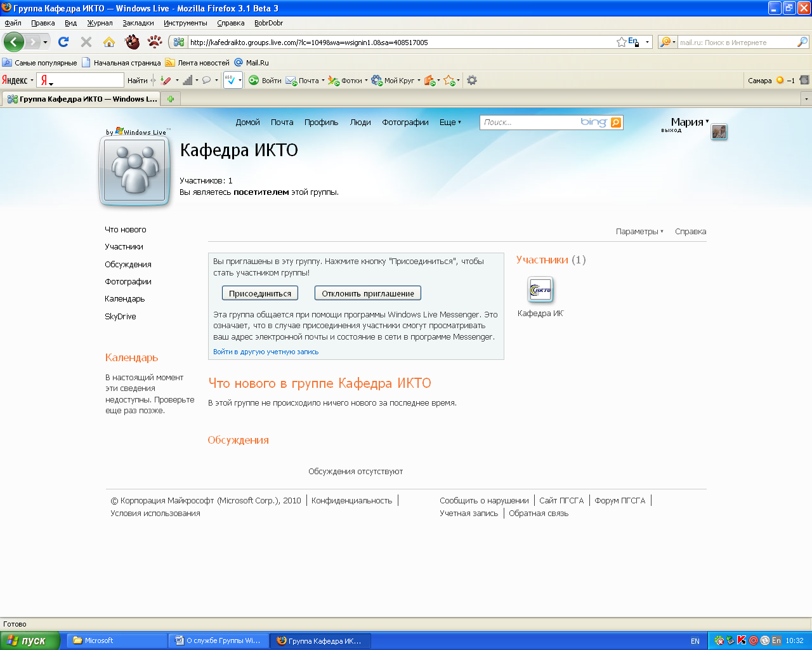
Task: Click the large group picture icon
Action: pyautogui.click(x=134, y=171)
